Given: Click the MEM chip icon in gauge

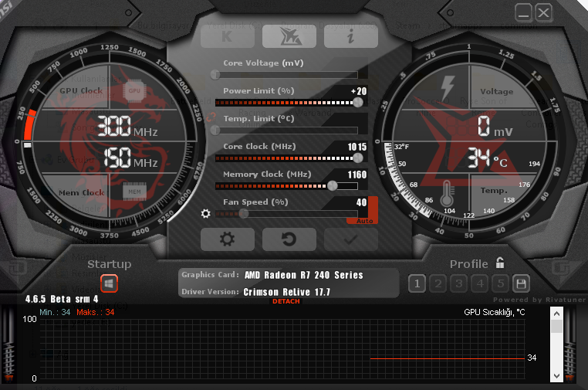Looking at the screenshot, I should 134,192.
